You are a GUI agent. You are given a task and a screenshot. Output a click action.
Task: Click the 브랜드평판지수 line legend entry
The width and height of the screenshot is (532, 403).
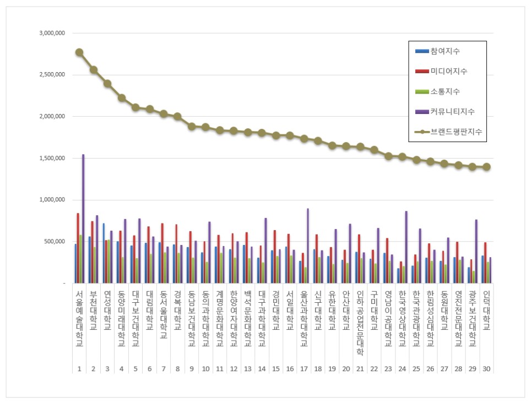[x=448, y=132]
